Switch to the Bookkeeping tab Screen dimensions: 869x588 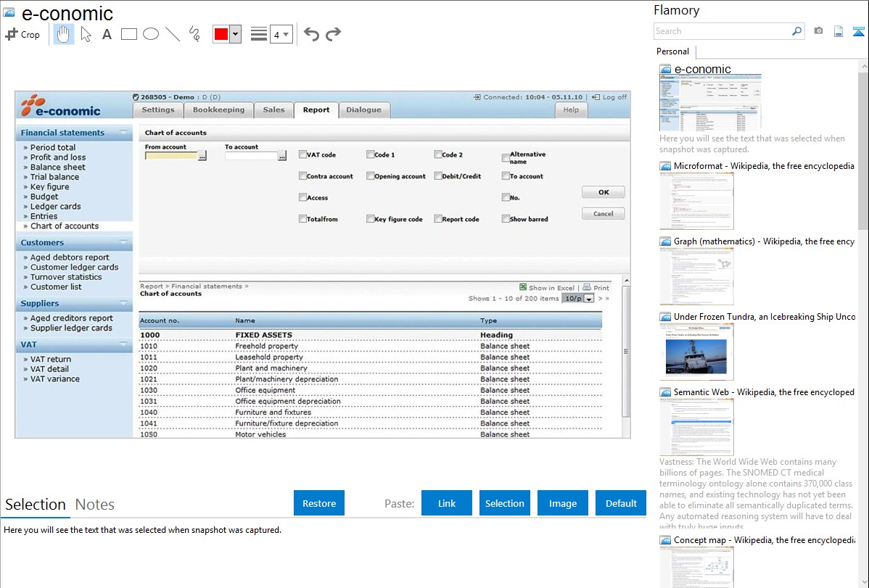218,109
